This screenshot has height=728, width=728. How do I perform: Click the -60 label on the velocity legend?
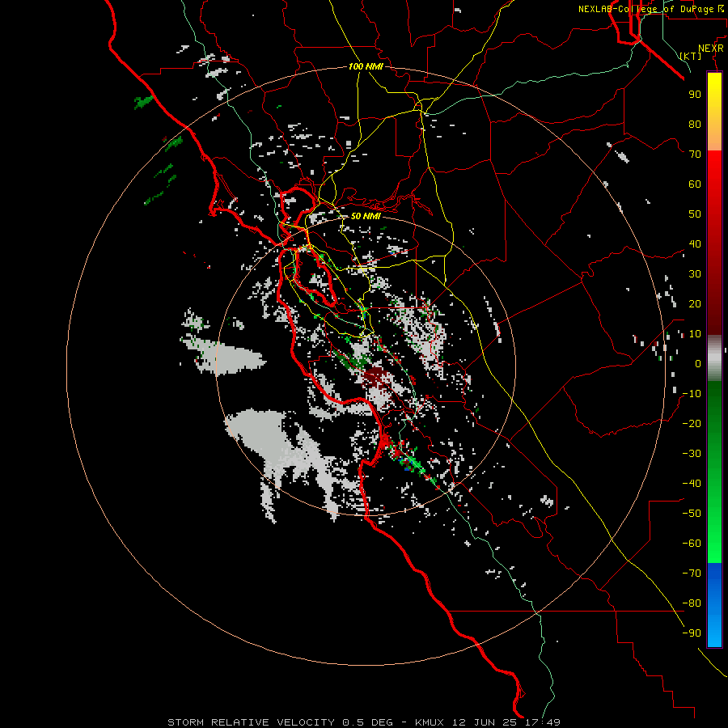(x=692, y=544)
